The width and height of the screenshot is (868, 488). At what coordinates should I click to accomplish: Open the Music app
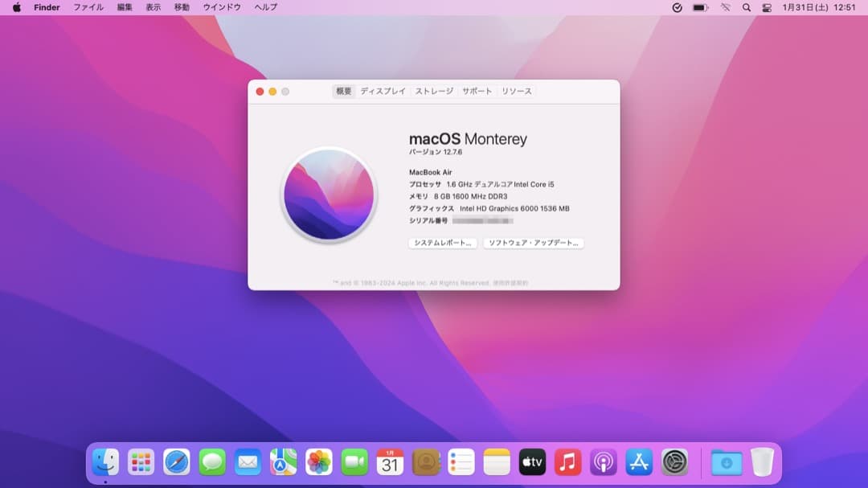[567, 462]
